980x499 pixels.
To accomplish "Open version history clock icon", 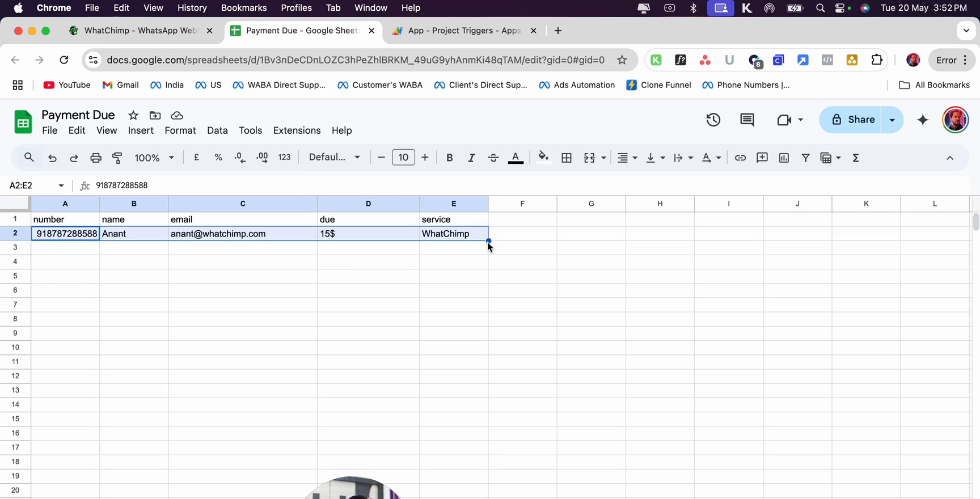I will 713,120.
